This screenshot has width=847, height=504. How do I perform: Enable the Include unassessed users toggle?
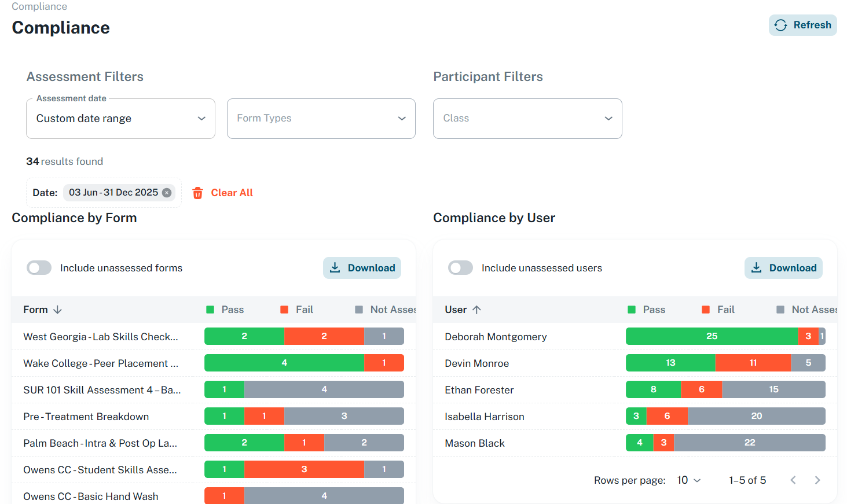click(x=460, y=267)
